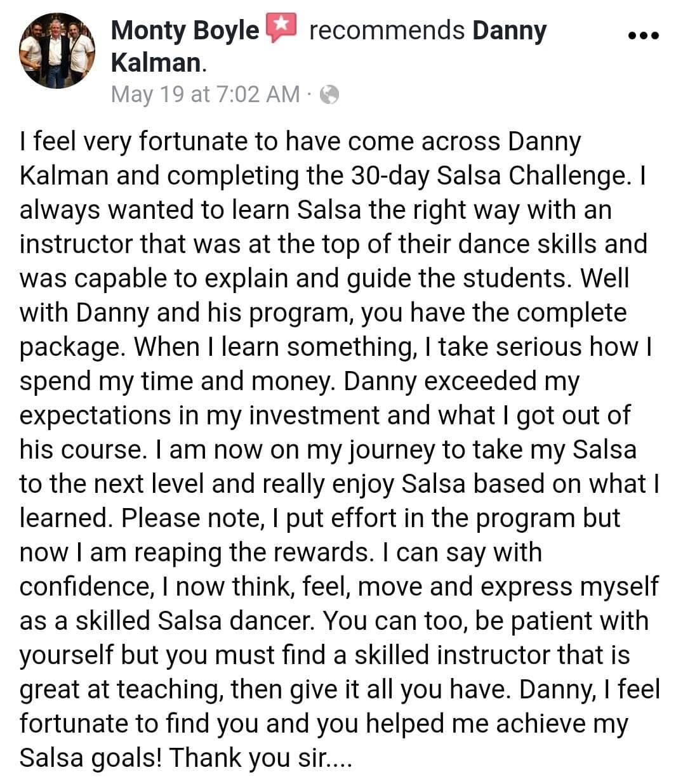This screenshot has height=784, width=683.
Task: Open the May 19 at 7:02 AM timestamp
Action: click(x=205, y=95)
